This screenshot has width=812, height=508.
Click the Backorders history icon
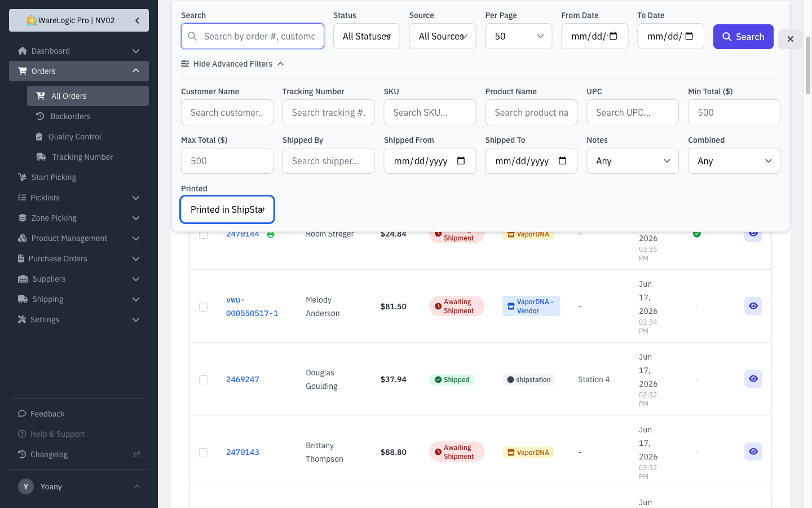[40, 116]
